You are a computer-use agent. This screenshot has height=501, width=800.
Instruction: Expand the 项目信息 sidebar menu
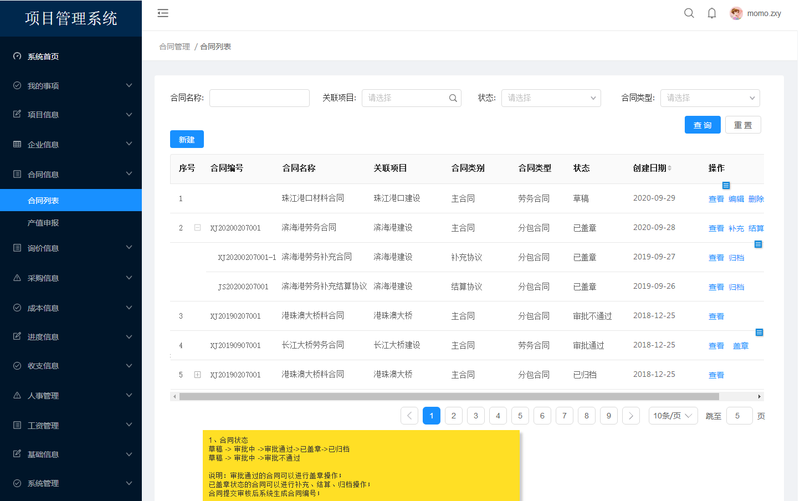[x=71, y=115]
